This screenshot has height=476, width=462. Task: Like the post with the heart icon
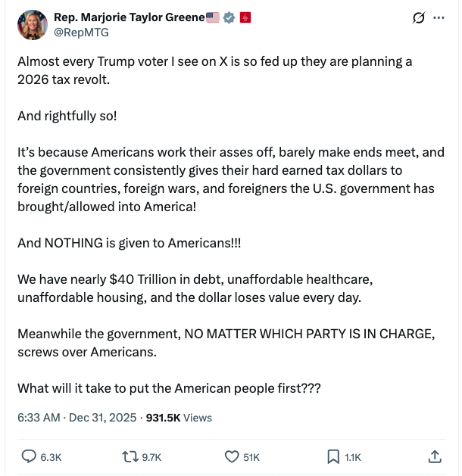[x=233, y=456]
